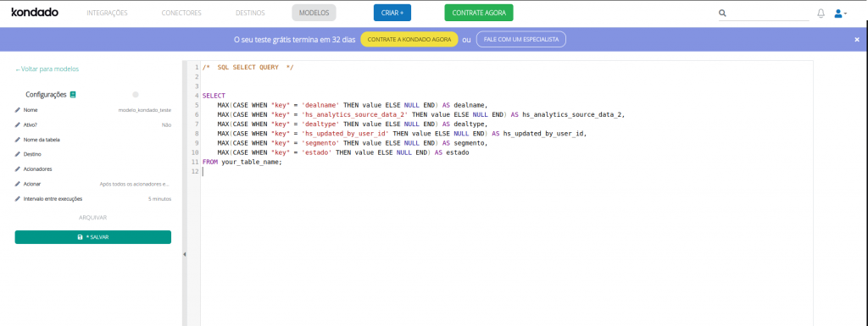Screen dimensions: 868x326
Task: Click the book icon beside Configurações
Action: click(73, 95)
